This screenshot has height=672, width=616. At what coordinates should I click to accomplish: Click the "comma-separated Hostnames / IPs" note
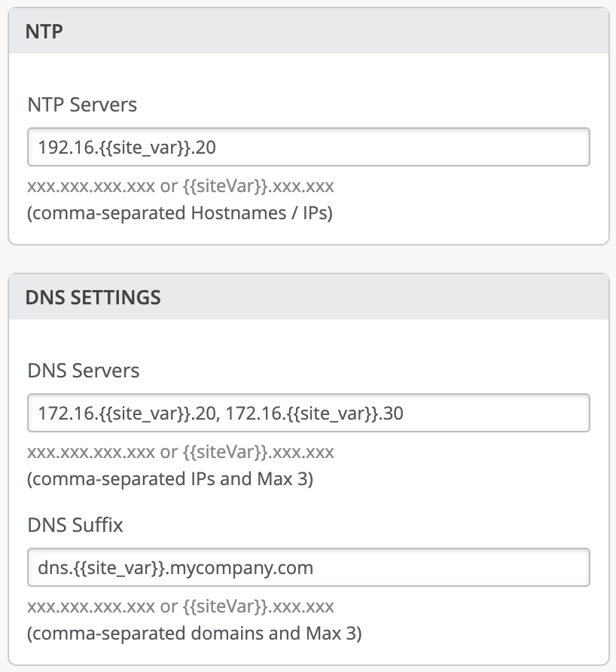(x=180, y=213)
